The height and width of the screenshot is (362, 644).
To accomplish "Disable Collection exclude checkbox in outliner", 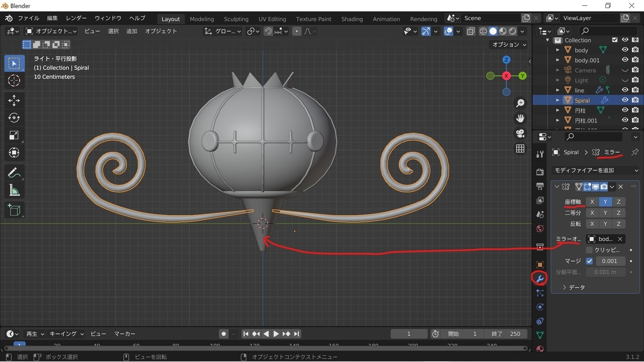I will pyautogui.click(x=615, y=40).
